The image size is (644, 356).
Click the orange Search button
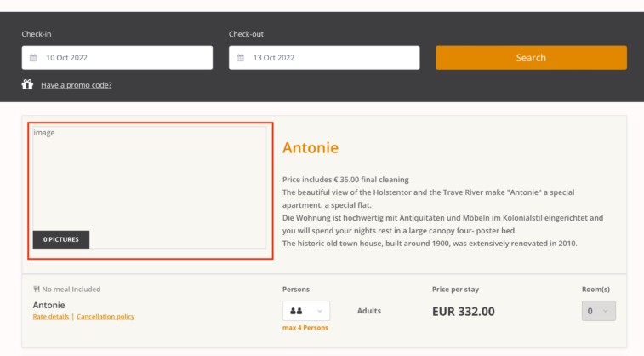531,58
